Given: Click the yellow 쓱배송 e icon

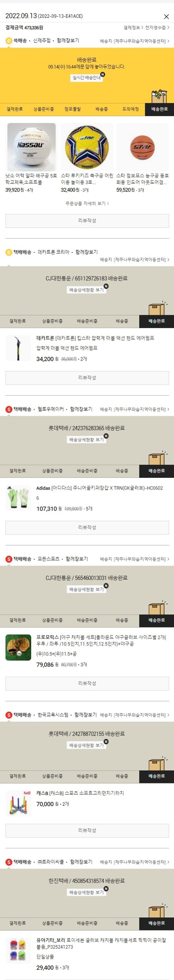Looking at the screenshot, I should click(9, 40).
